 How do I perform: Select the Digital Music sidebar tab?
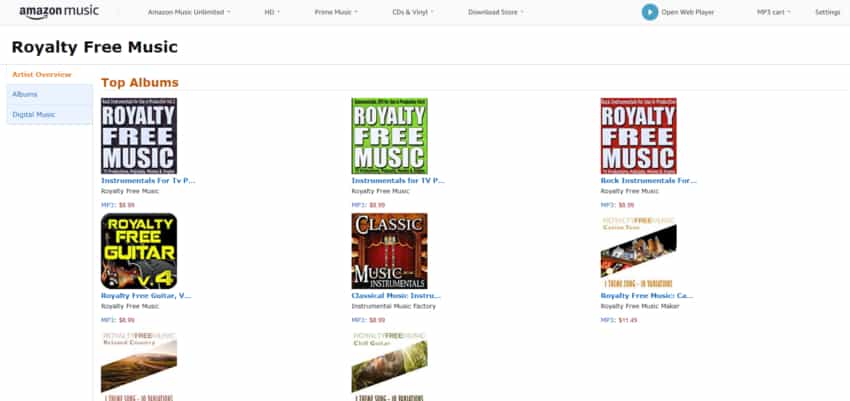[x=50, y=115]
